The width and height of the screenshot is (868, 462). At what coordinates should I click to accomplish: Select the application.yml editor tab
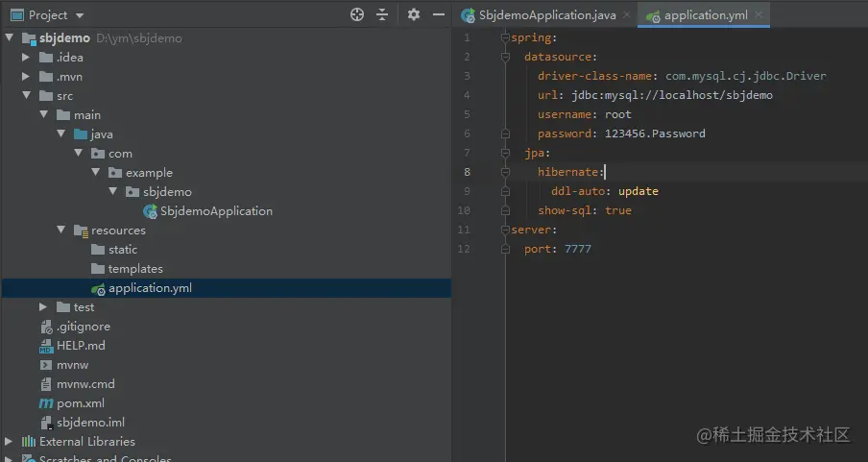tap(706, 15)
